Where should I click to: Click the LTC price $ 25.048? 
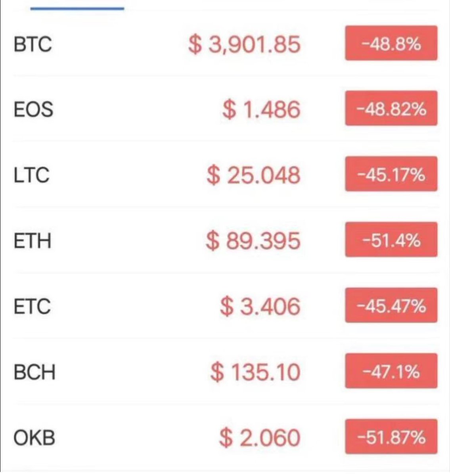point(253,175)
